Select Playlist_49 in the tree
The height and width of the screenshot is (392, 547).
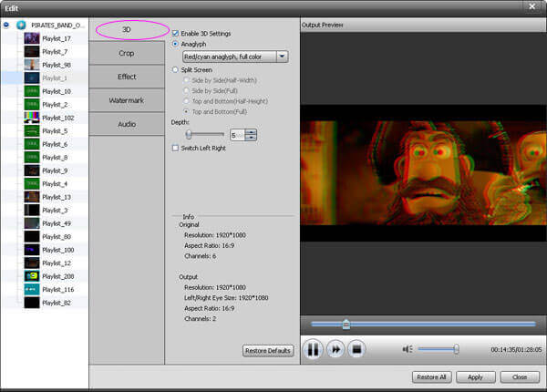coord(57,223)
